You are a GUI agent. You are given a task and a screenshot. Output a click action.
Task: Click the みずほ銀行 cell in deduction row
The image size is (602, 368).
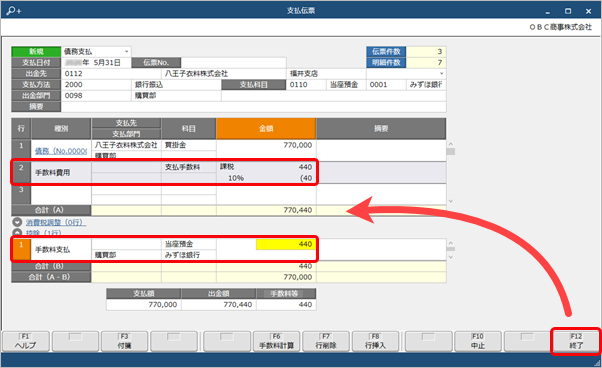pyautogui.click(x=189, y=255)
